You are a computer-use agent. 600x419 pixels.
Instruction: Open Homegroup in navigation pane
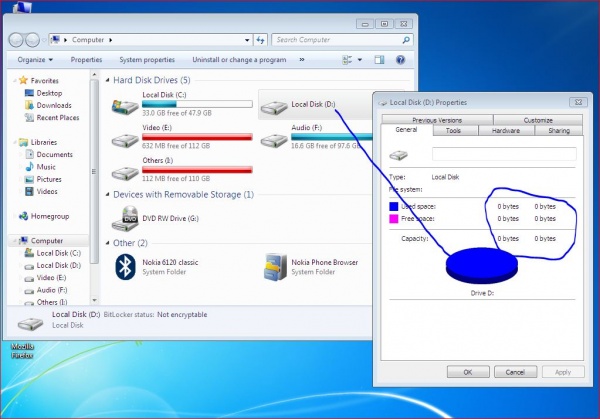point(50,216)
